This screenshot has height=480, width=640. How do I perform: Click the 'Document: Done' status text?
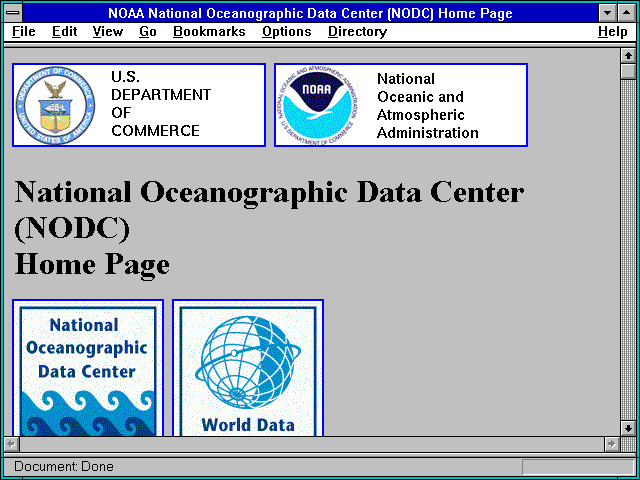(x=64, y=466)
